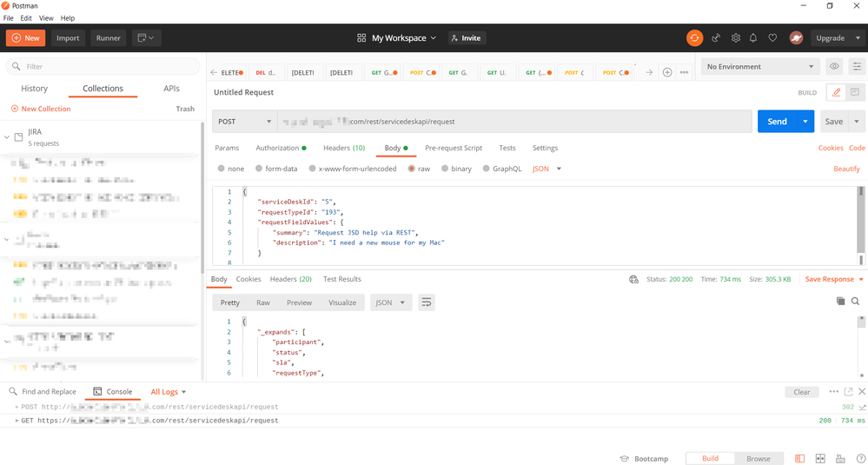Screen dimensions: 868x465
Task: Select the binary body radio
Action: pyautogui.click(x=445, y=169)
